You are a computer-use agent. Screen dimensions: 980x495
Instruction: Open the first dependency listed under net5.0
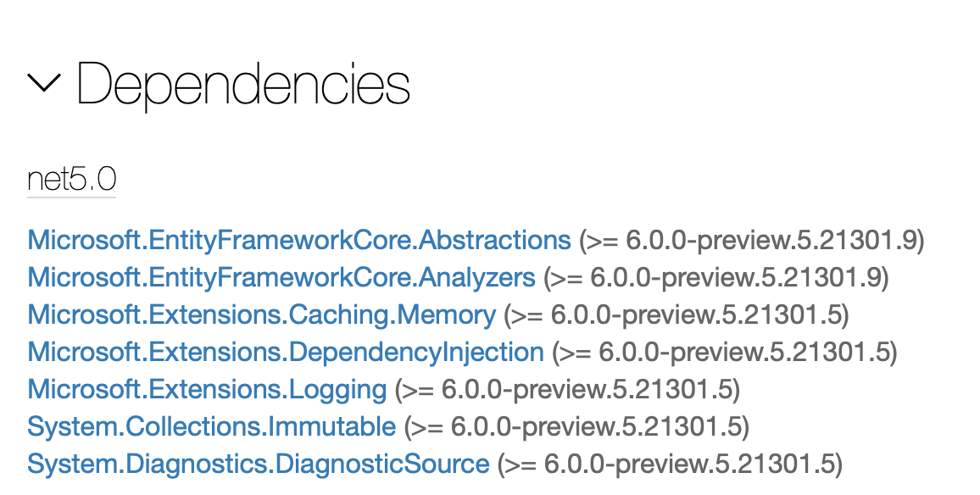[299, 240]
